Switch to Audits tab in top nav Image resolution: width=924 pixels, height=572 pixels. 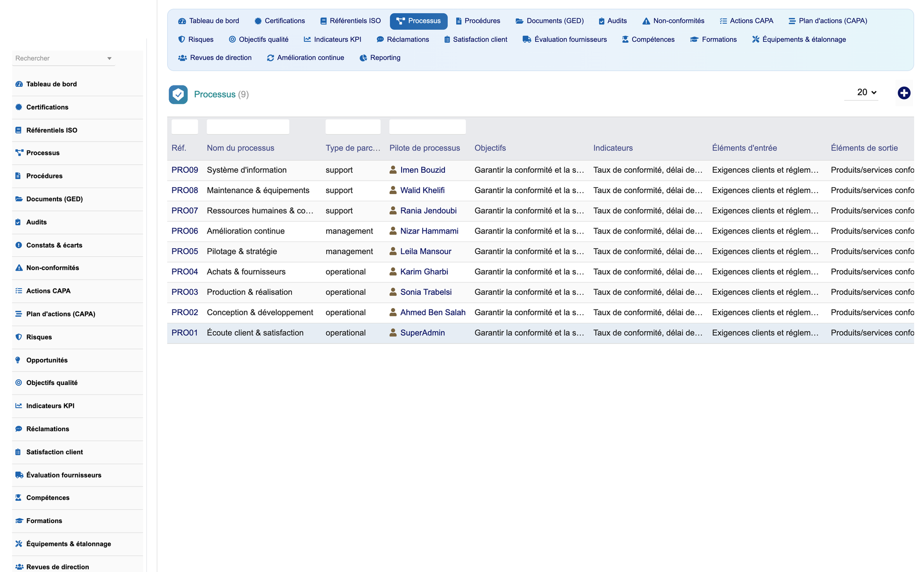(613, 21)
